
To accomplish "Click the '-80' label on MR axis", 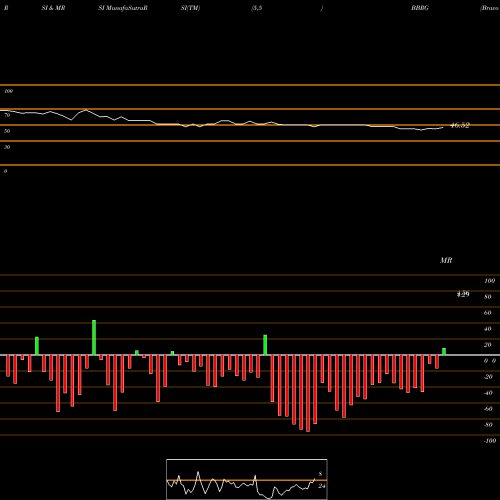I will 488,425.
